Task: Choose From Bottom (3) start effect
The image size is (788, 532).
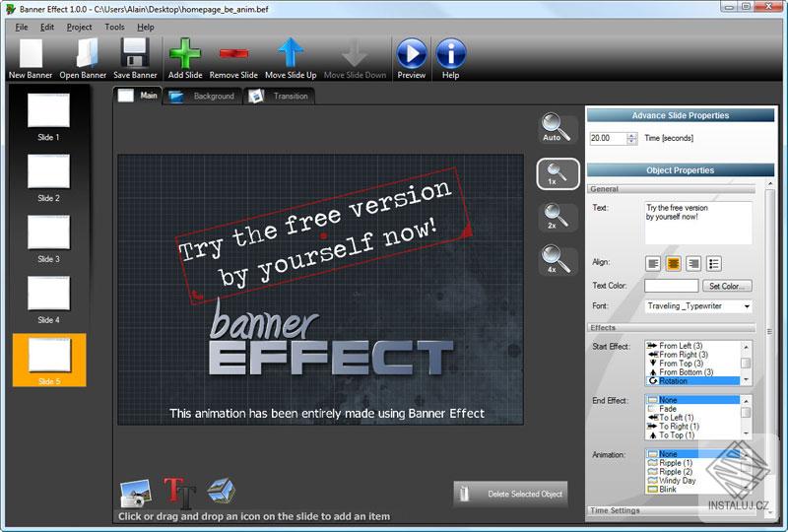Action: [x=692, y=372]
